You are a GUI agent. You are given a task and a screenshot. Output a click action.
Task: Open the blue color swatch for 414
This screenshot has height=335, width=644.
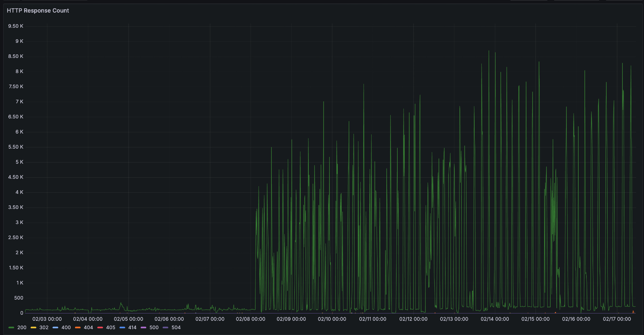coord(122,328)
